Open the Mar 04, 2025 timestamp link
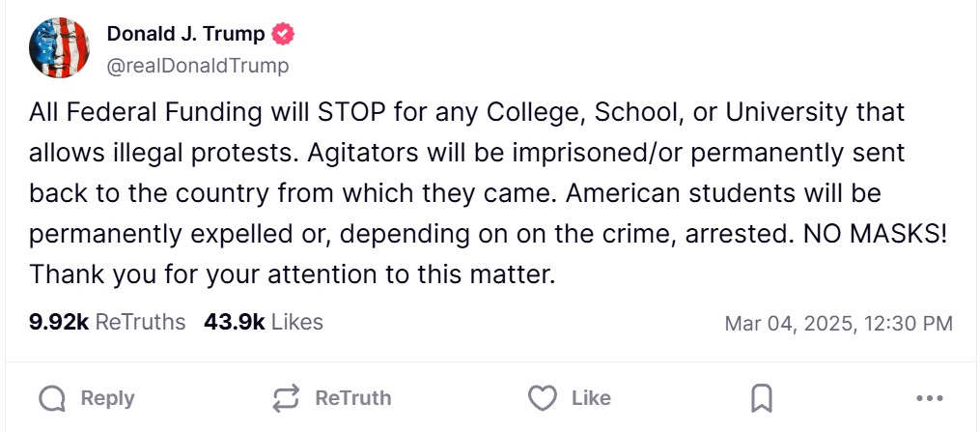This screenshot has width=980, height=432. click(x=838, y=323)
